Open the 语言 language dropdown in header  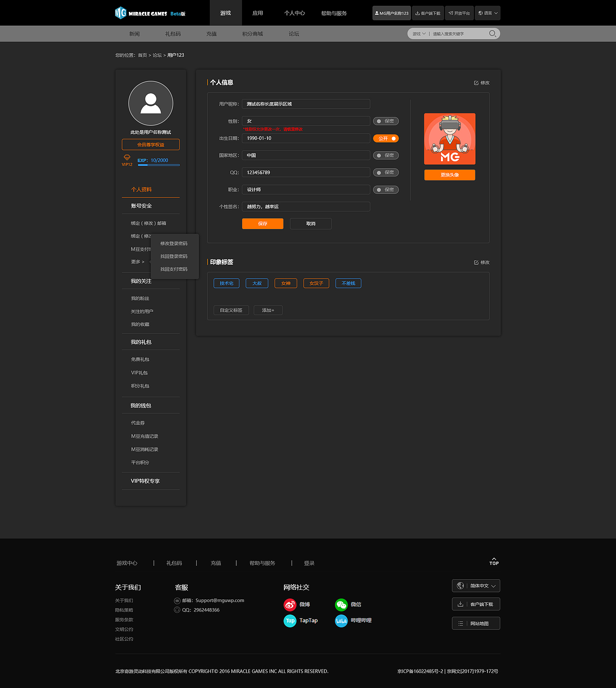[x=488, y=13]
